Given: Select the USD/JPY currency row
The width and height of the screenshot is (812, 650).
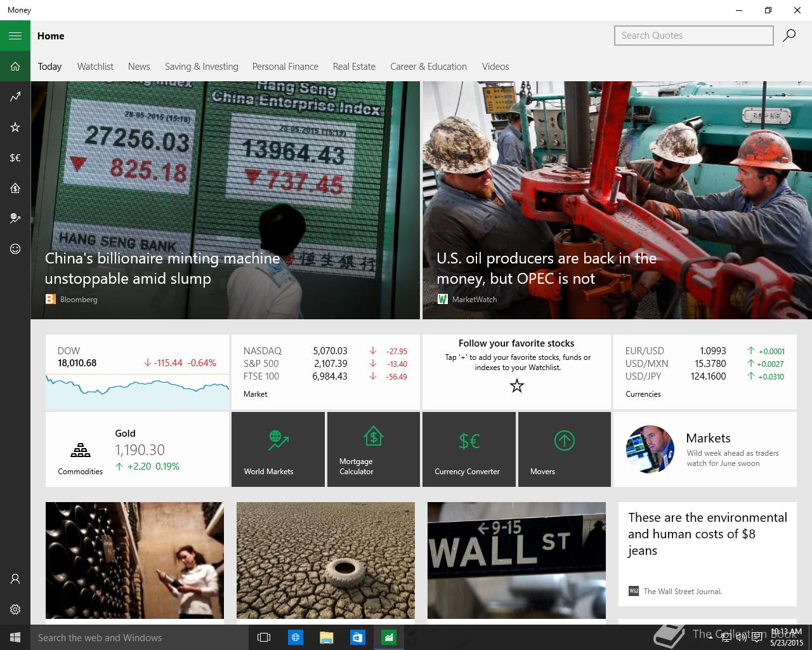Looking at the screenshot, I should (705, 376).
